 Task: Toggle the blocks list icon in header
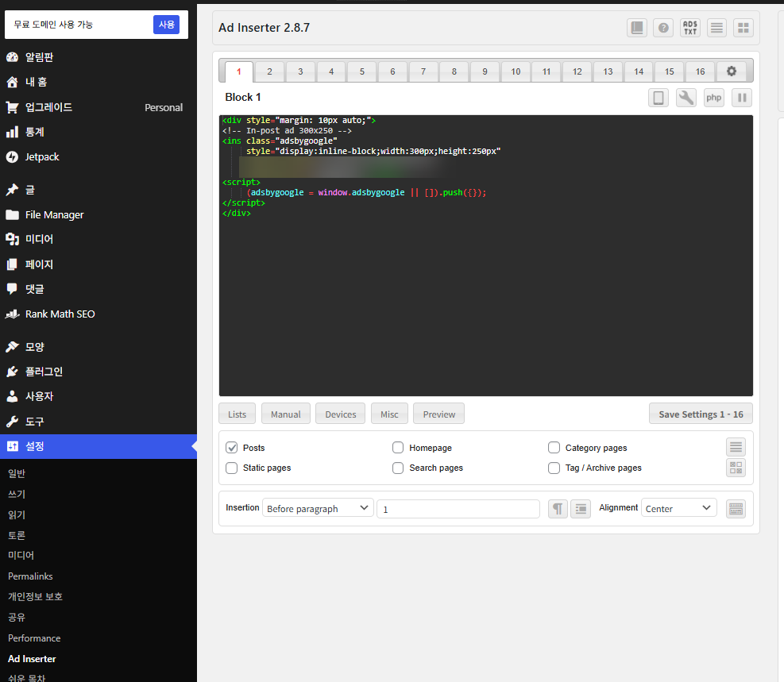click(x=716, y=28)
